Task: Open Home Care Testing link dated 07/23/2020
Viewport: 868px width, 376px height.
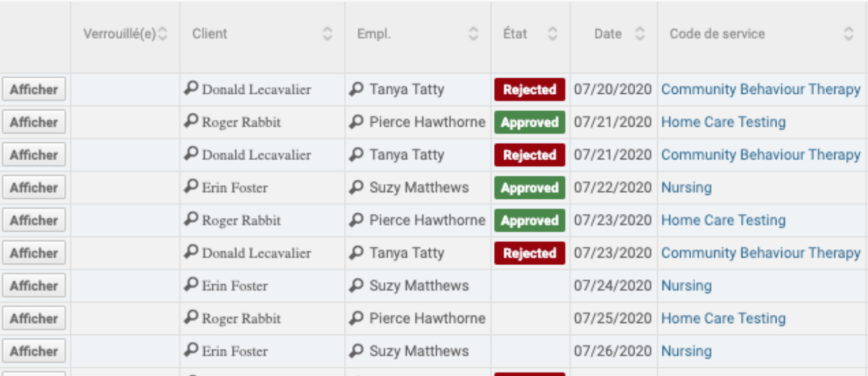Action: [723, 220]
